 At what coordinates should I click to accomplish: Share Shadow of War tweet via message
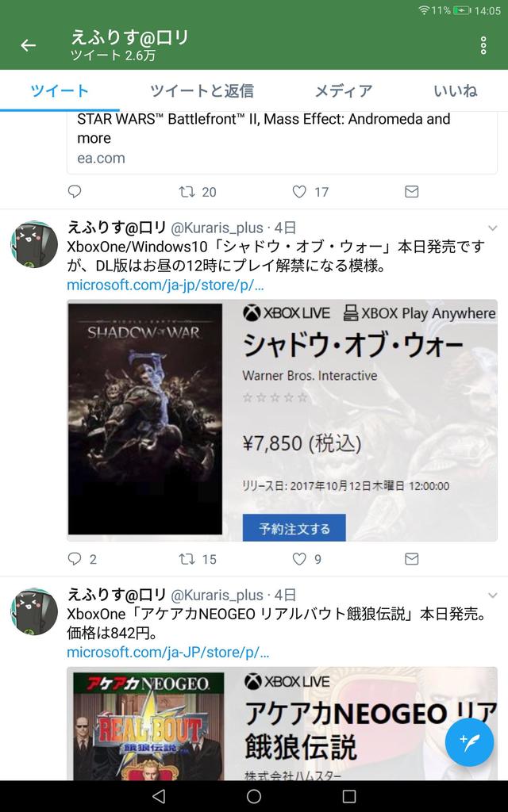pos(412,559)
